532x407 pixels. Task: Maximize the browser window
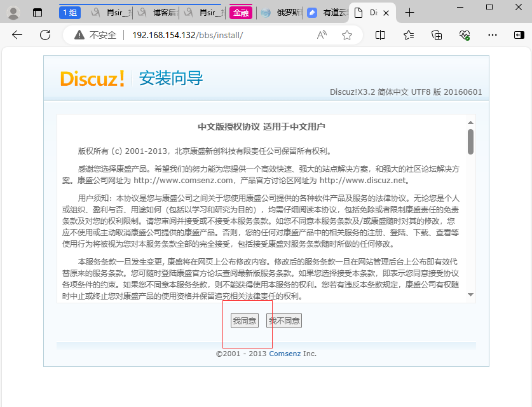[x=489, y=7]
